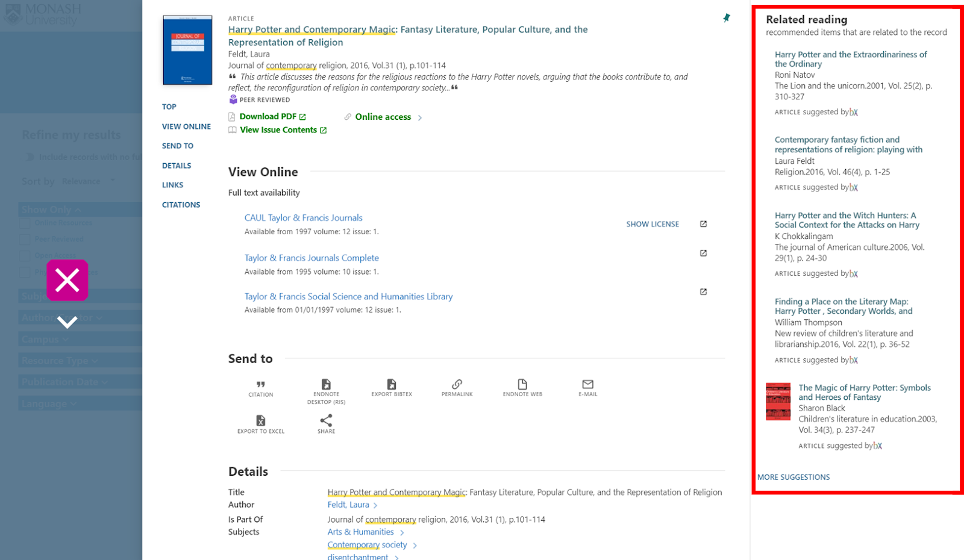964x560 pixels.
Task: Open Contemporary fantasy fiction and representations of religion
Action: pyautogui.click(x=848, y=145)
